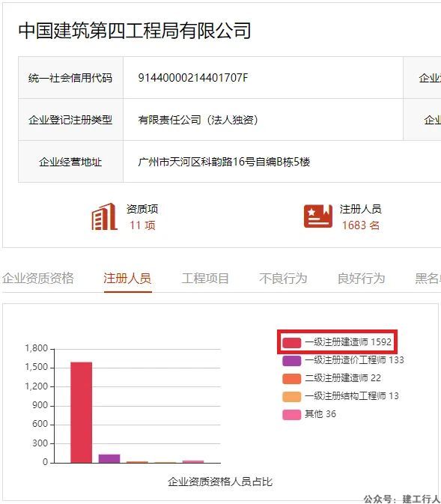This screenshot has height=504, width=441.
Task: Click the company title 中国建筑第四工程局有限公司
Action: [x=135, y=31]
